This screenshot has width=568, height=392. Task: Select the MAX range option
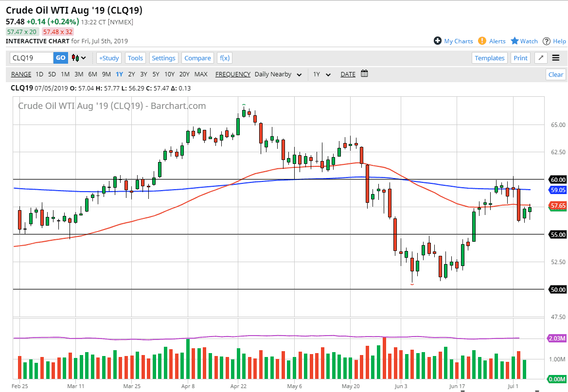tap(201, 74)
